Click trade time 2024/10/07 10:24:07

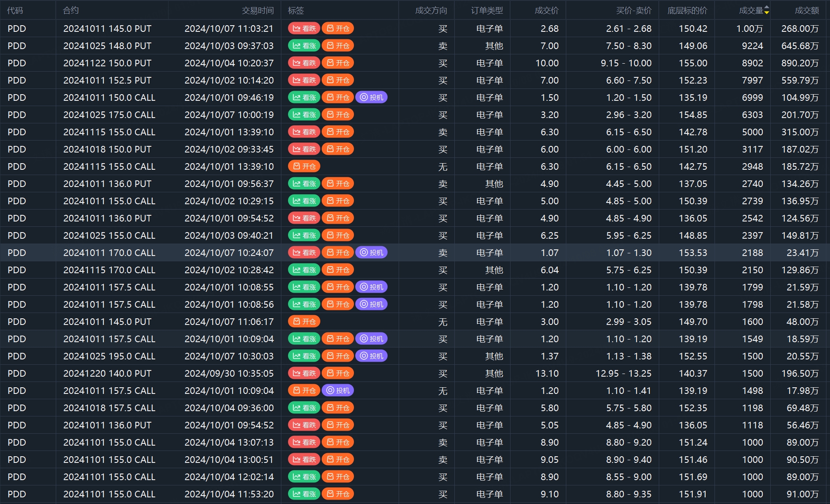229,252
